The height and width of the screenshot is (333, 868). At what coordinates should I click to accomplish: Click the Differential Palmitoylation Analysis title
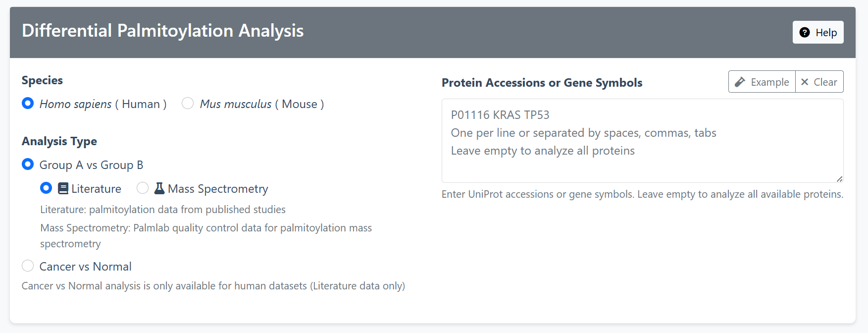163,31
